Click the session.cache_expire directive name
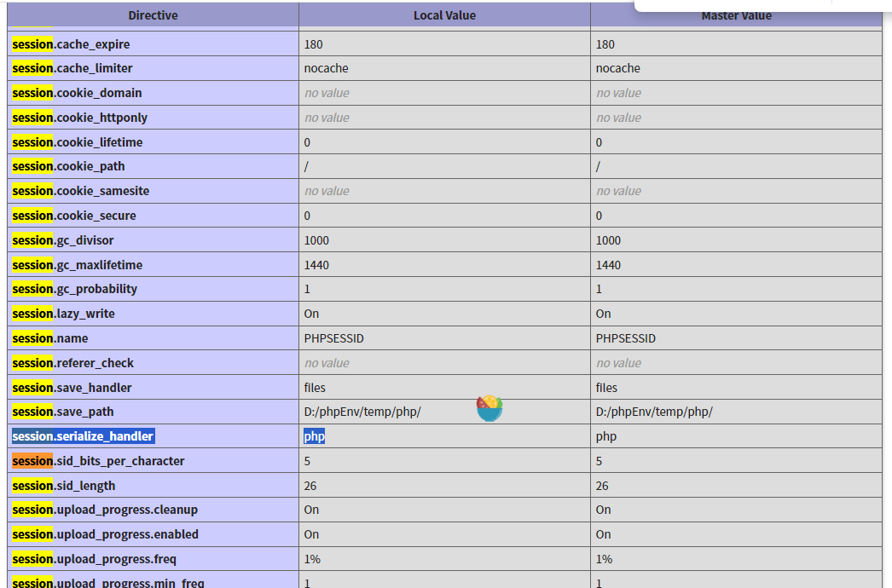 [71, 44]
